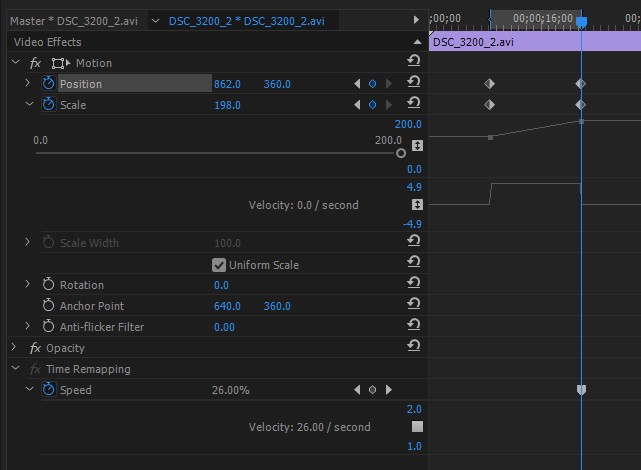Go to previous Scale keyframe
The image size is (641, 470).
point(357,105)
